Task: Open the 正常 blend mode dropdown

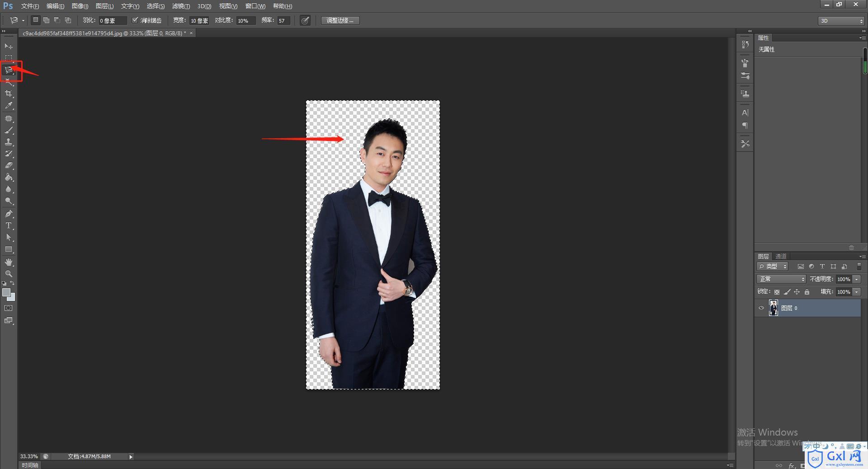Action: [781, 279]
